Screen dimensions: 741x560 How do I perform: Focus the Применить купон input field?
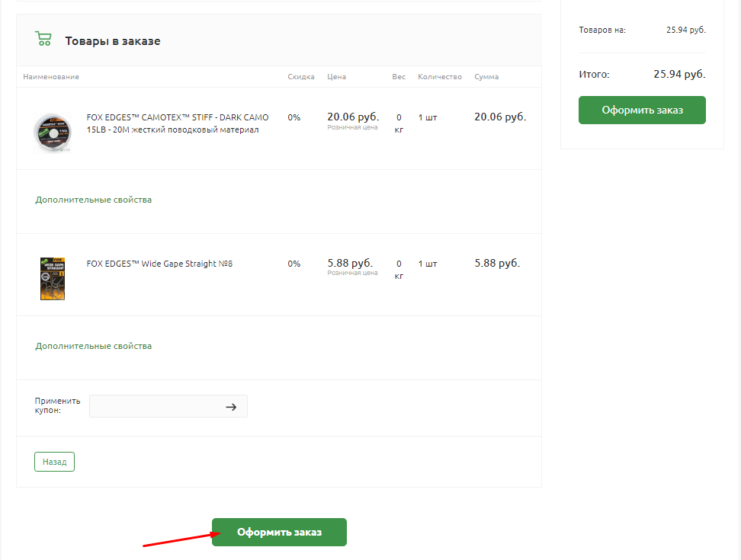click(x=168, y=406)
